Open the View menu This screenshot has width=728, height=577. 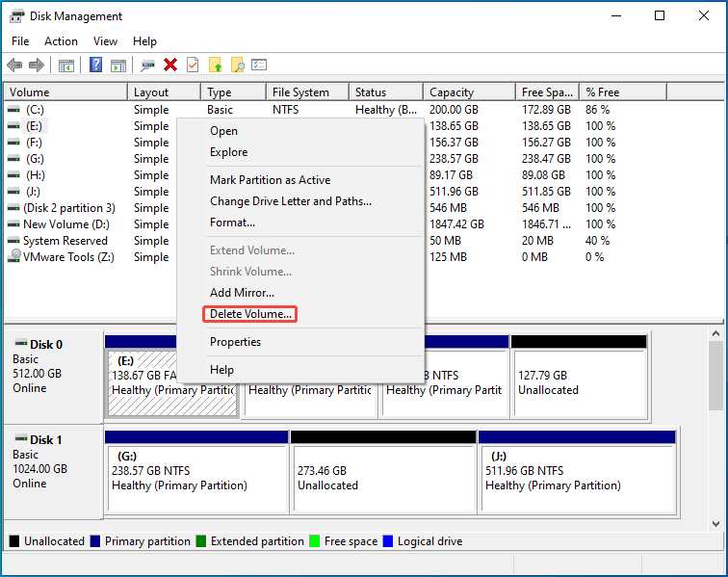pyautogui.click(x=105, y=41)
